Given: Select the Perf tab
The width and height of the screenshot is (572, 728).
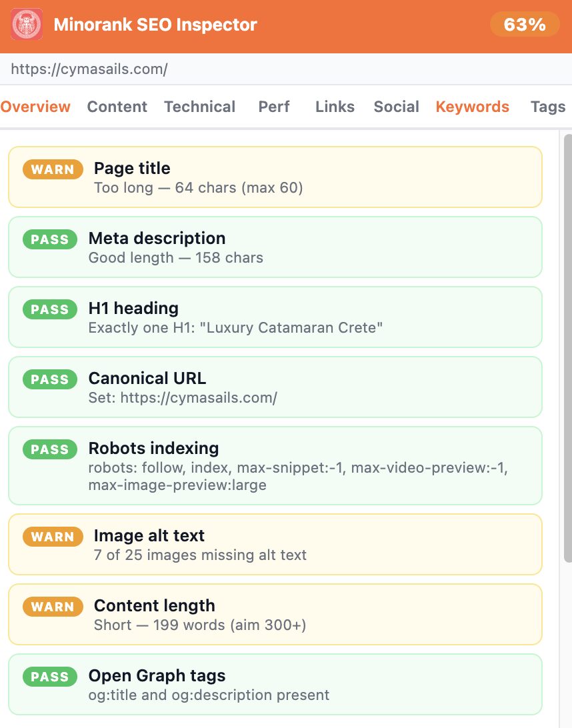Looking at the screenshot, I should (274, 106).
